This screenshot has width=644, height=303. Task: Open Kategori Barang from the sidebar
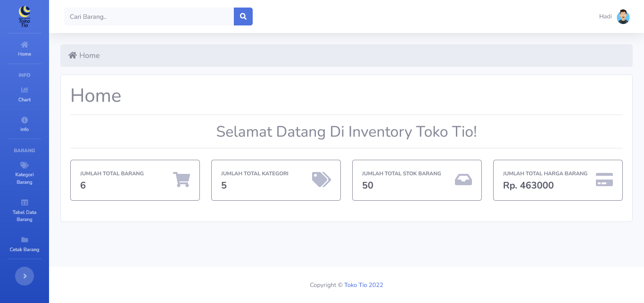coord(25,172)
